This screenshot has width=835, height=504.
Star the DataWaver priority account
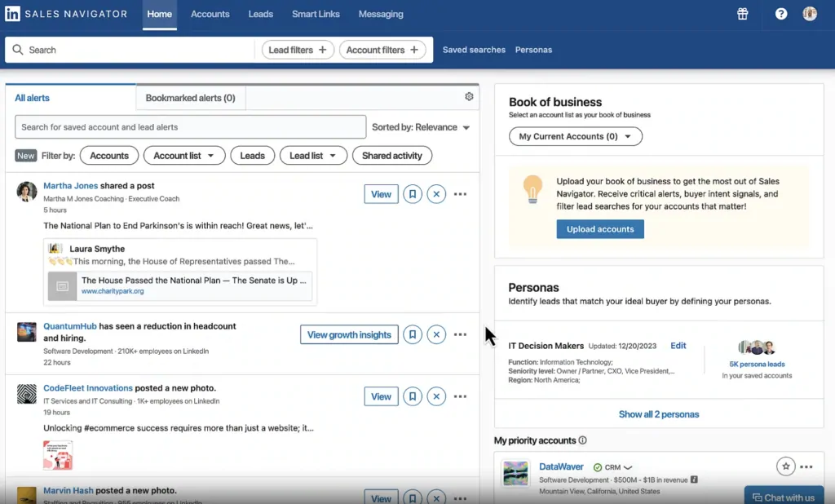point(785,466)
